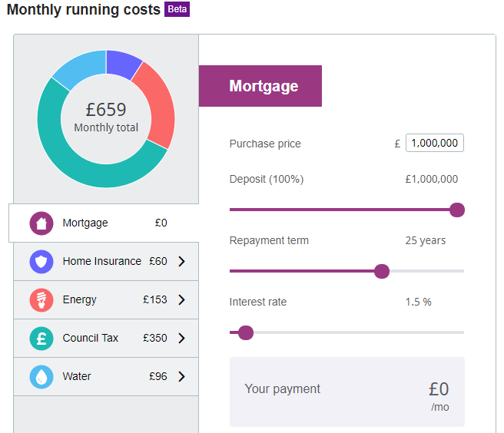504x433 pixels.
Task: Expand the Water row chevron arrow
Action: point(181,376)
